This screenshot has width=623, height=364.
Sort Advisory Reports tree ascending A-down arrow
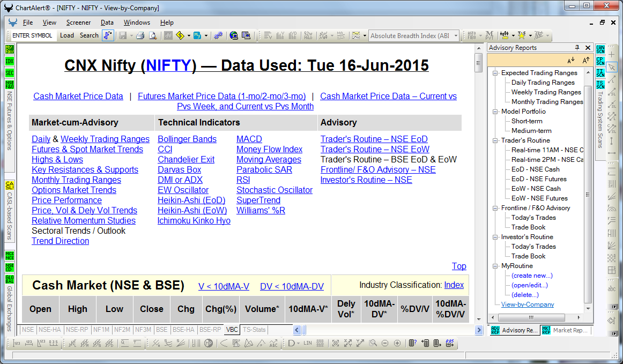pyautogui.click(x=571, y=61)
